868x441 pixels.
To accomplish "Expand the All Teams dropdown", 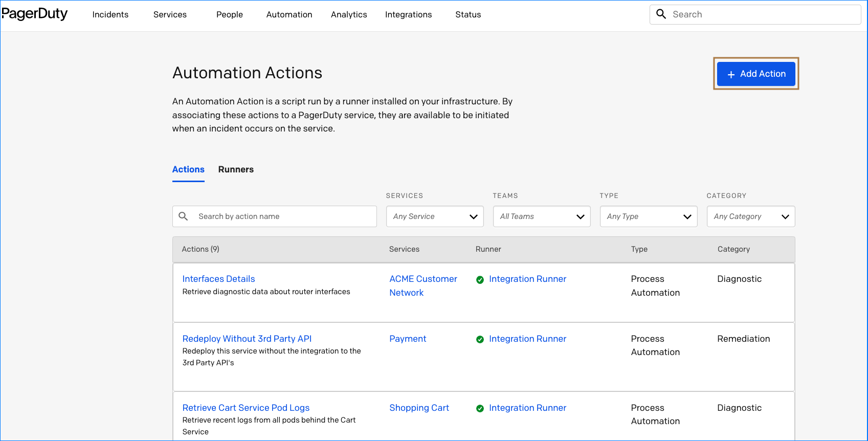I will [x=542, y=216].
